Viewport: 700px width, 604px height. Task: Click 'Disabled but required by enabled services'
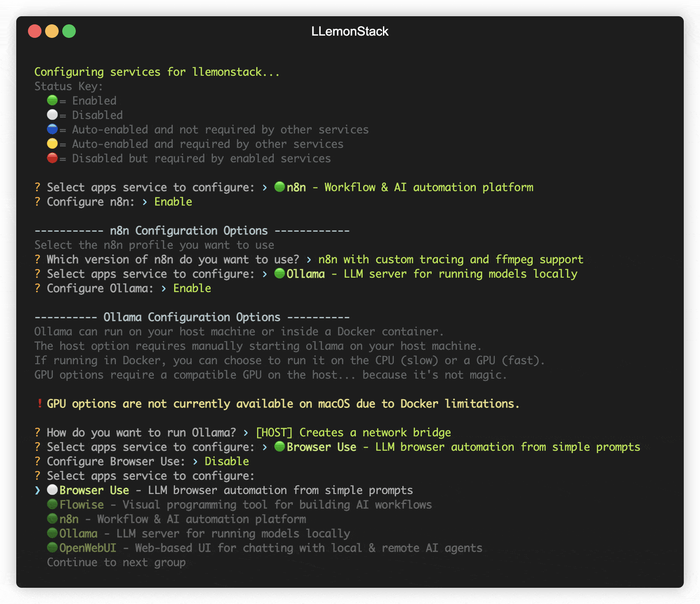click(x=202, y=158)
